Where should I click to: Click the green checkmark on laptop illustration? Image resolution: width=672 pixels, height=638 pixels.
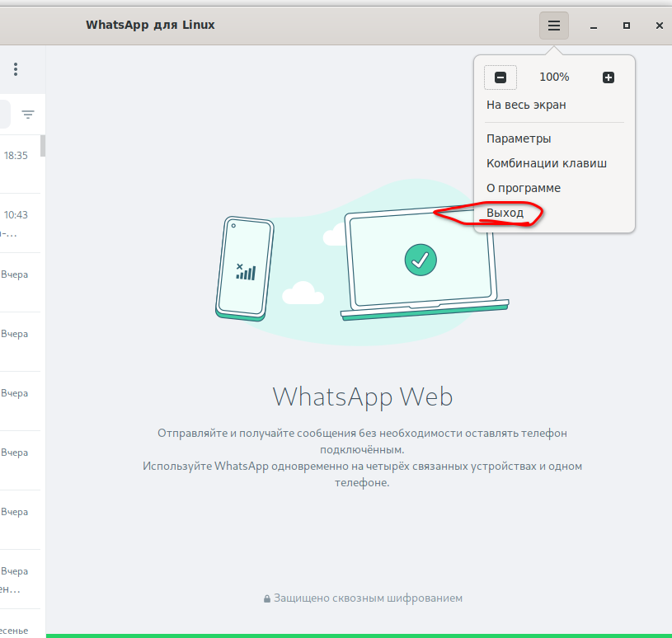421,260
